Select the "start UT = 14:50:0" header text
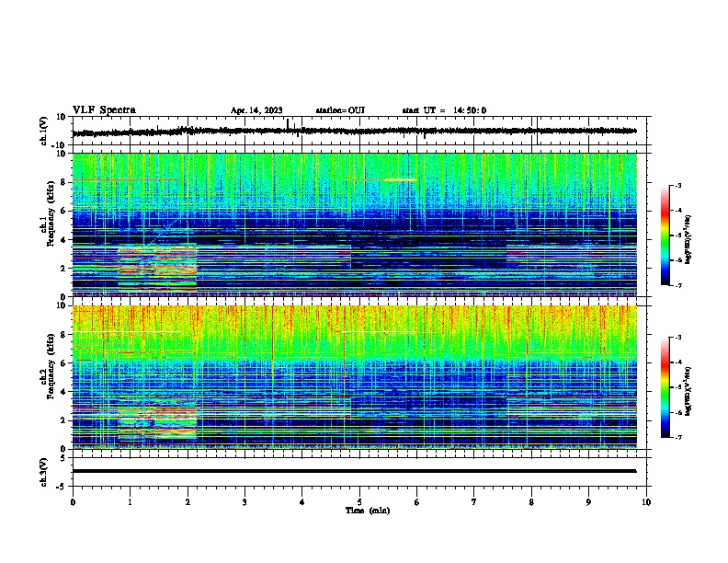Screen dimensions: 728x563 click(444, 110)
